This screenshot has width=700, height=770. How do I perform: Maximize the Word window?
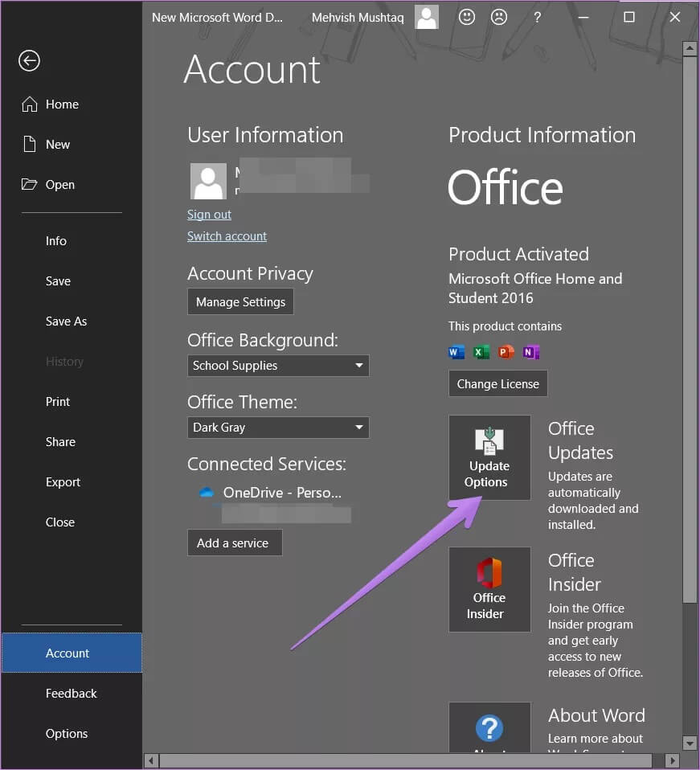tap(628, 17)
